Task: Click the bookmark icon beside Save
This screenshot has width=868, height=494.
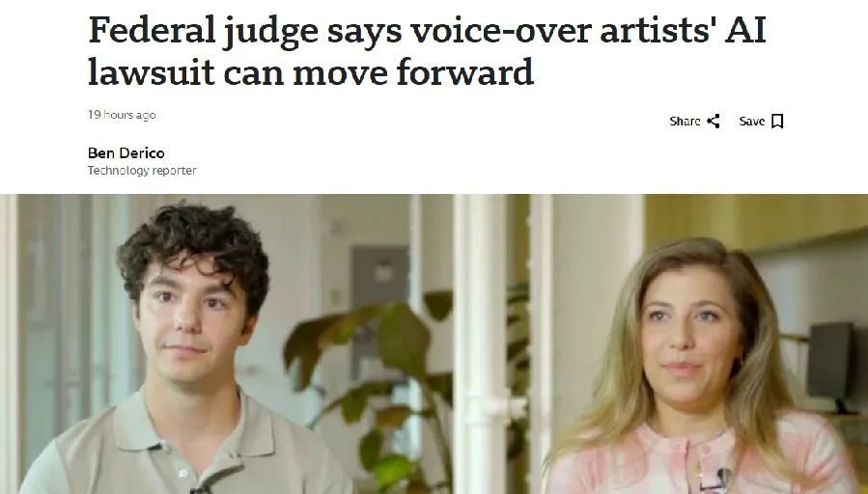Action: 777,122
